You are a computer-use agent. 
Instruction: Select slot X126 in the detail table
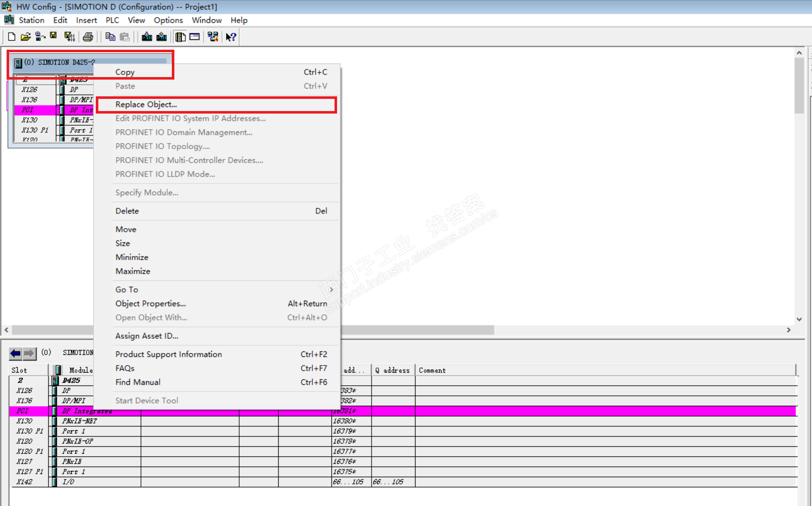point(24,390)
